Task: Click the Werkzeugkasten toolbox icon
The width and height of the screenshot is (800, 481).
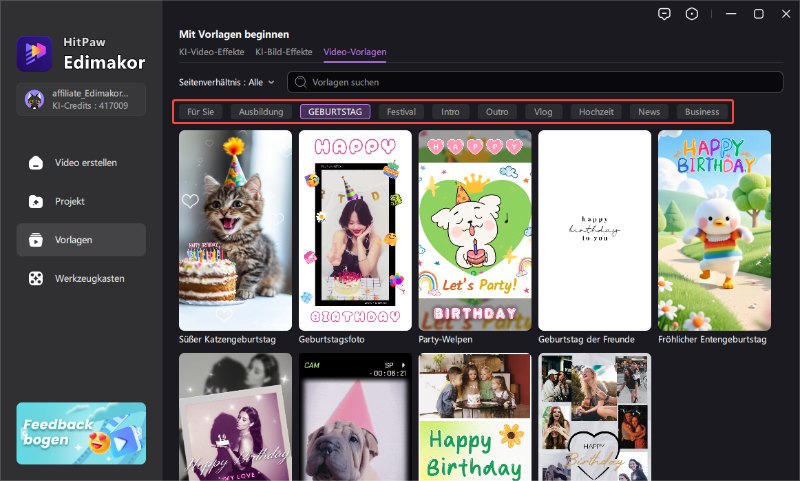Action: click(36, 278)
